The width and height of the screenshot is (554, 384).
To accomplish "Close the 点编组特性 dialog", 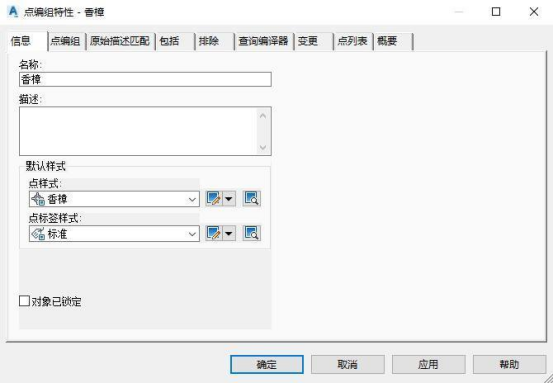I will pyautogui.click(x=534, y=12).
